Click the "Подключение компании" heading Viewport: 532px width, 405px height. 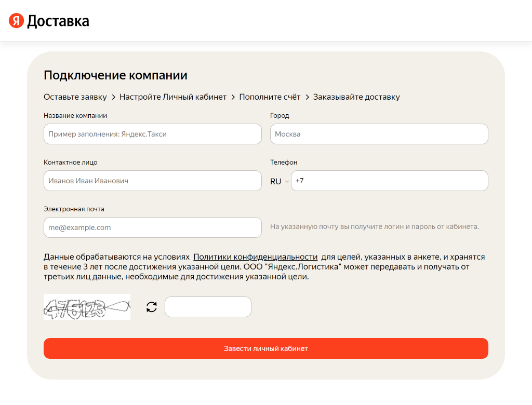click(x=116, y=75)
